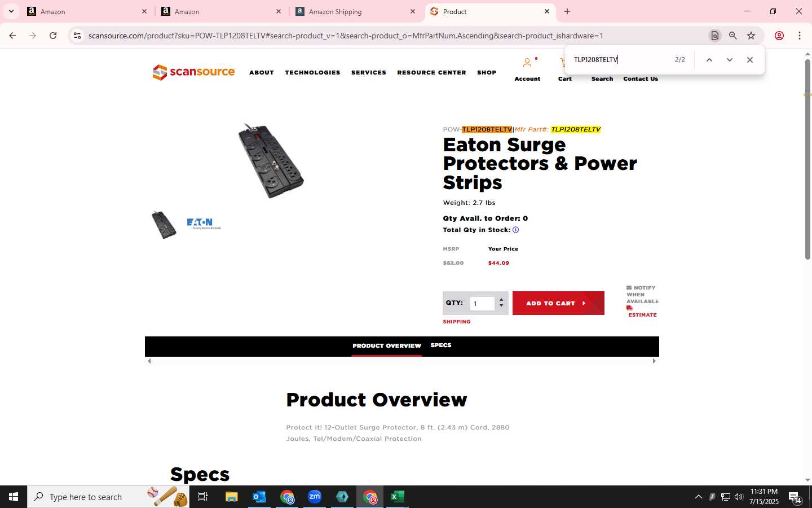
Task: Open the Account user icon
Action: [527, 63]
